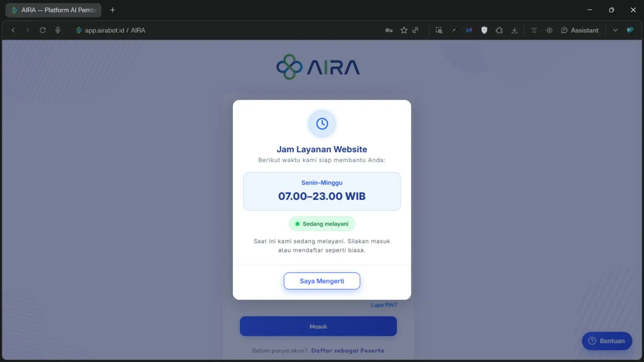The image size is (644, 362).
Task: Click the 07.00–23.00 WIB text
Action: point(322,196)
